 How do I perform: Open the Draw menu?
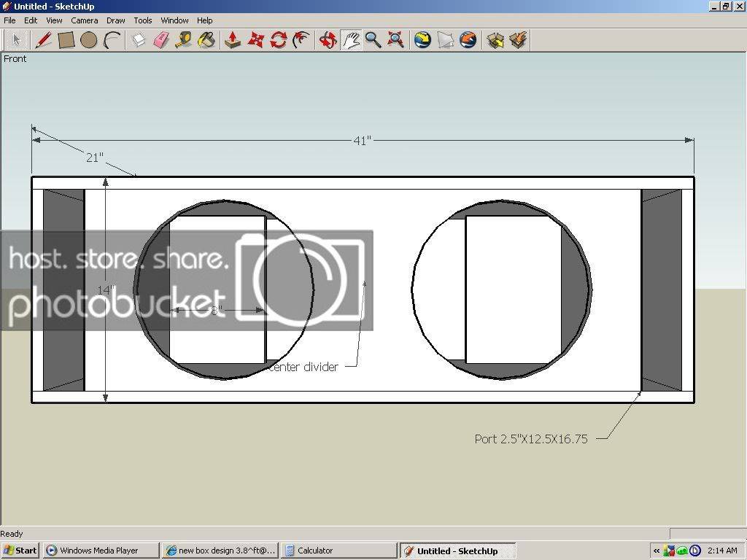pos(115,20)
